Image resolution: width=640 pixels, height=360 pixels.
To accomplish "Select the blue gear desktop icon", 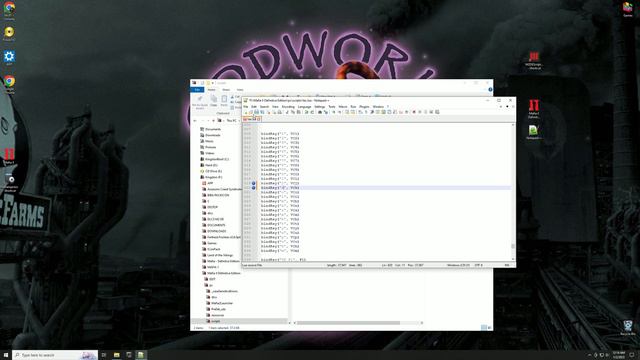I will 9,58.
